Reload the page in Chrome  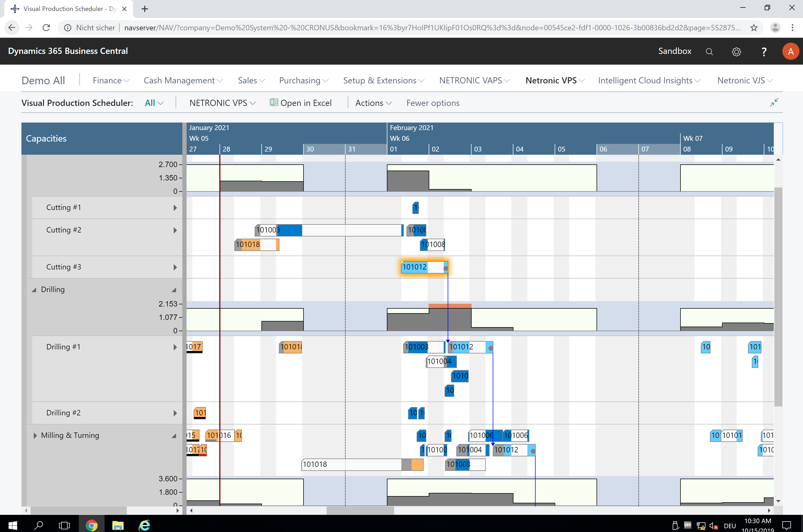point(46,27)
